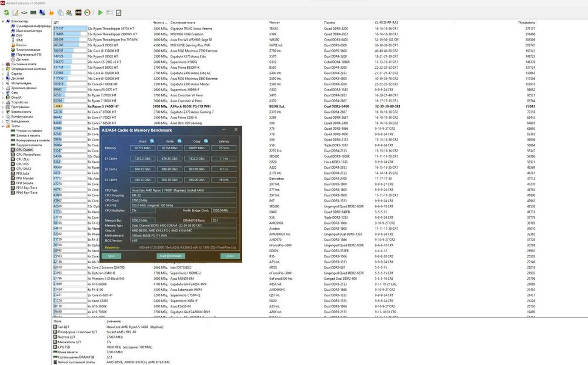
Task: Click the faded globe-and-document toolbar icon
Action: pos(61,13)
